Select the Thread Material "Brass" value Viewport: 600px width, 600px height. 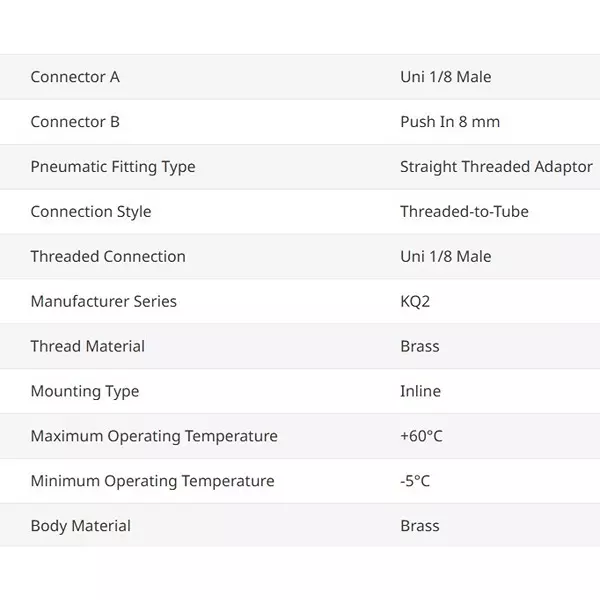coord(419,347)
